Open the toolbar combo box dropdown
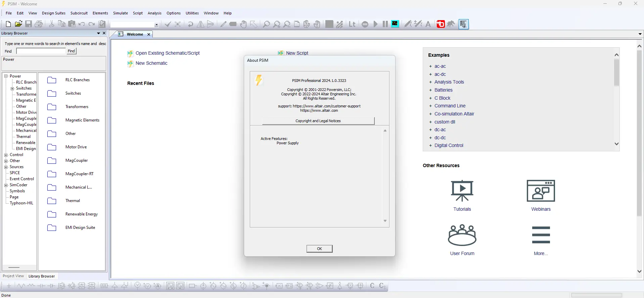644x298 pixels. pyautogui.click(x=156, y=24)
